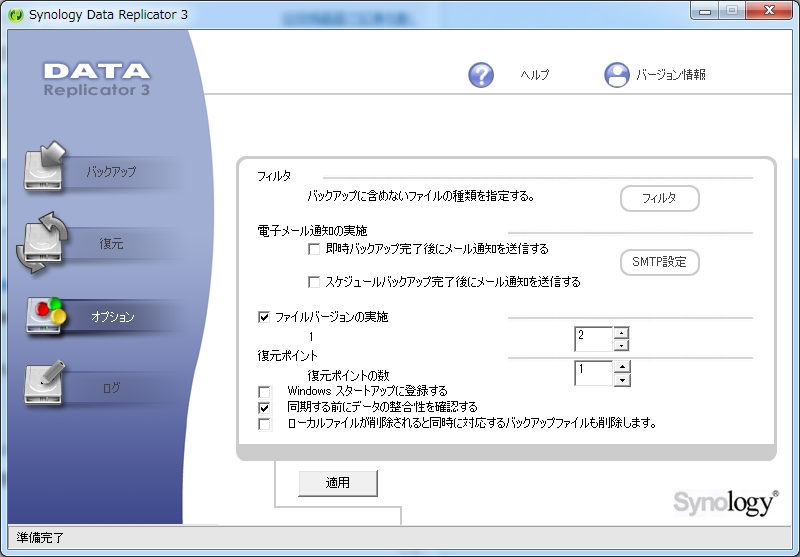This screenshot has height=557, width=800.
Task: Open バージョン情報 text link
Action: [670, 75]
